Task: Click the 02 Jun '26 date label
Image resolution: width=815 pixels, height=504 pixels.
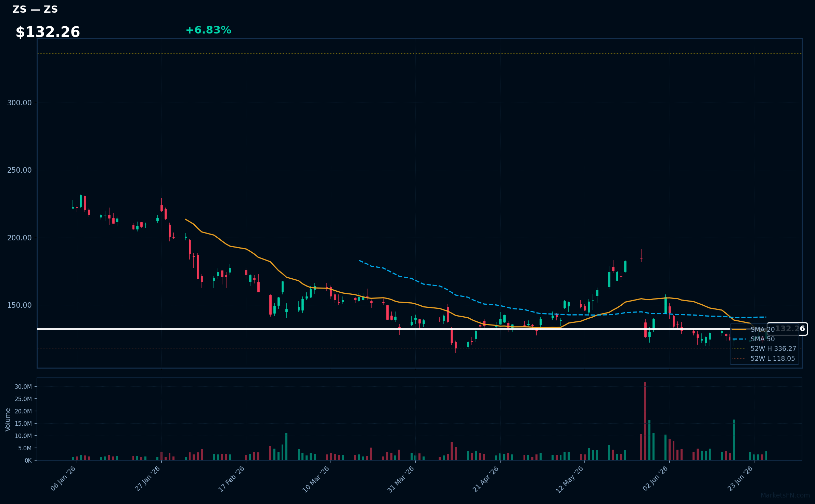Action: coord(656,479)
